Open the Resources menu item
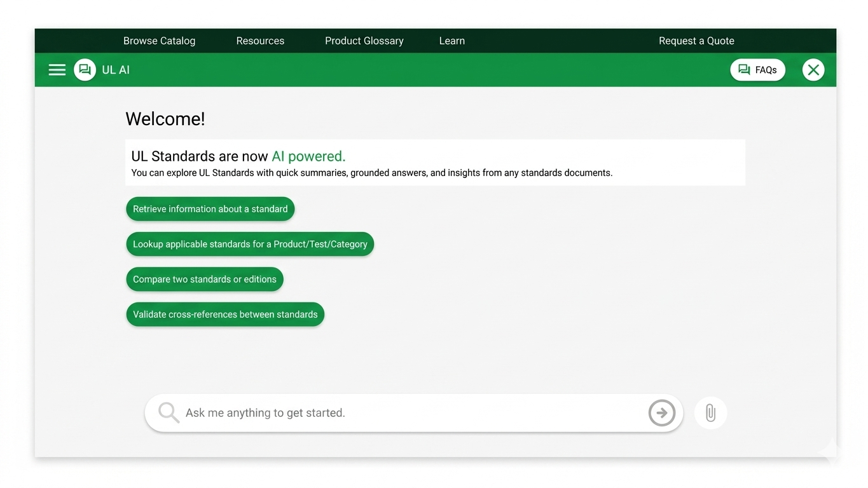The height and width of the screenshot is (488, 868). [x=260, y=41]
